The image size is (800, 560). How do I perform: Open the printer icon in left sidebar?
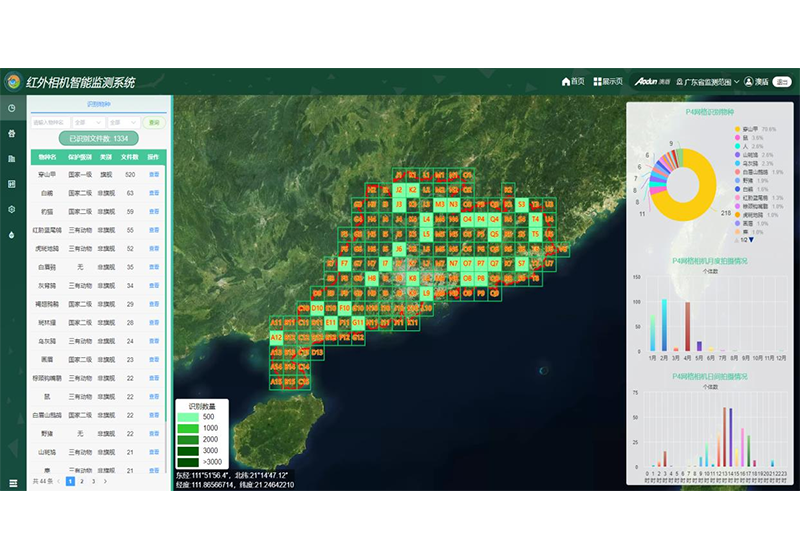(12, 133)
